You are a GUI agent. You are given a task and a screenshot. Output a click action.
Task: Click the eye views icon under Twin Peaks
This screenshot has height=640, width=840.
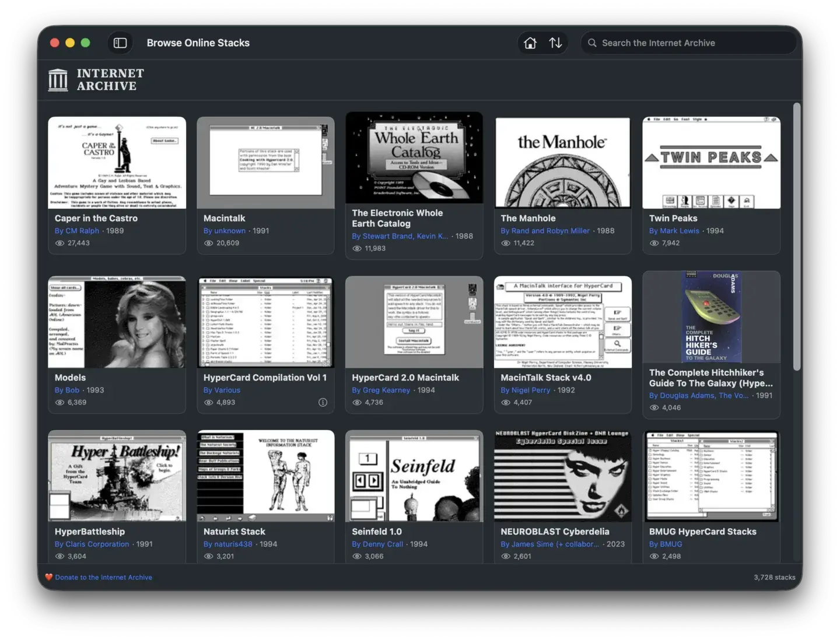coord(654,243)
